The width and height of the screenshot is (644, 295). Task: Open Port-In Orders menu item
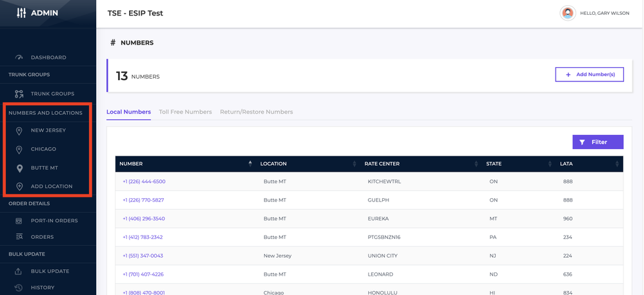pyautogui.click(x=54, y=221)
